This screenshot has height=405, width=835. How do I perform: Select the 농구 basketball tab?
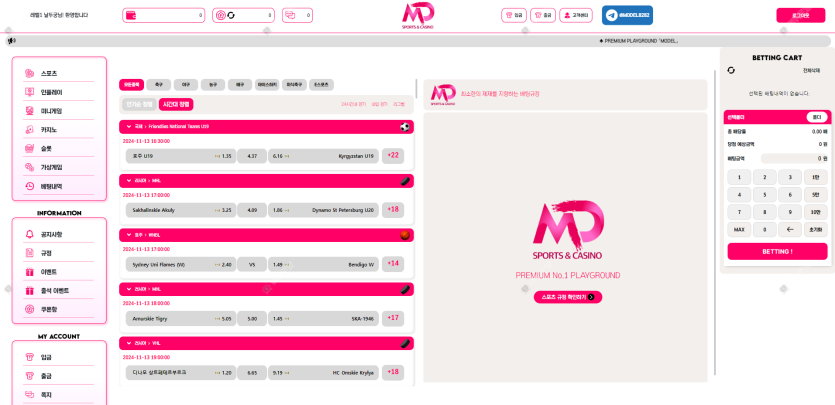[x=213, y=85]
